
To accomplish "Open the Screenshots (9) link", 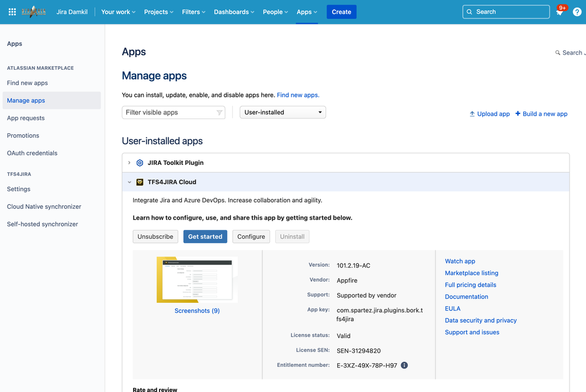I will (x=197, y=311).
